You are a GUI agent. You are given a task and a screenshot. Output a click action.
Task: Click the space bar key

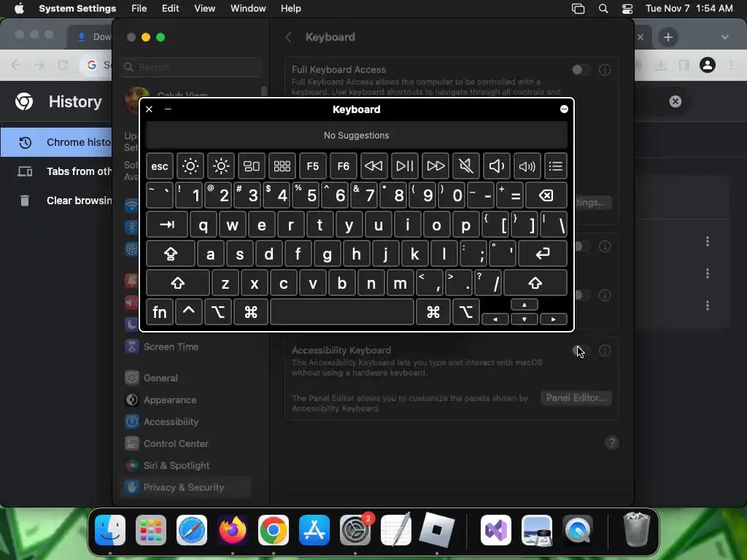[x=342, y=312]
